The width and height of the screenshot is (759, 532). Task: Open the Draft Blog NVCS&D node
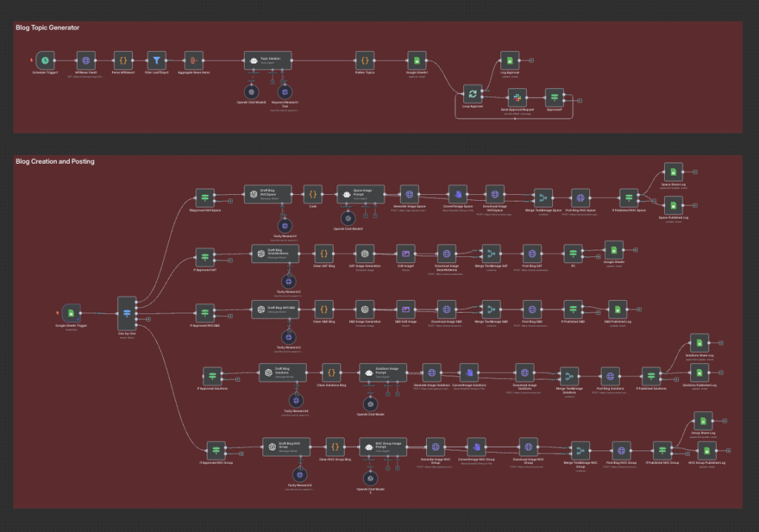click(x=276, y=309)
